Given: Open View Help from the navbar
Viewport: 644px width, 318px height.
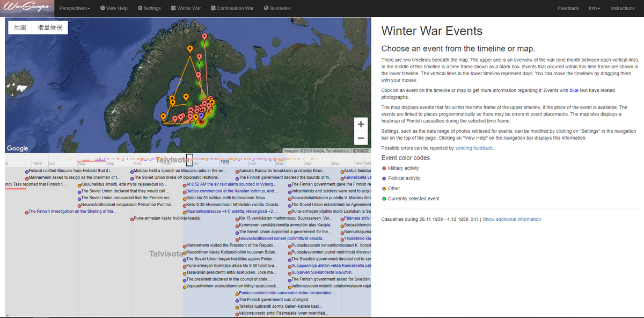Looking at the screenshot, I should (113, 9).
